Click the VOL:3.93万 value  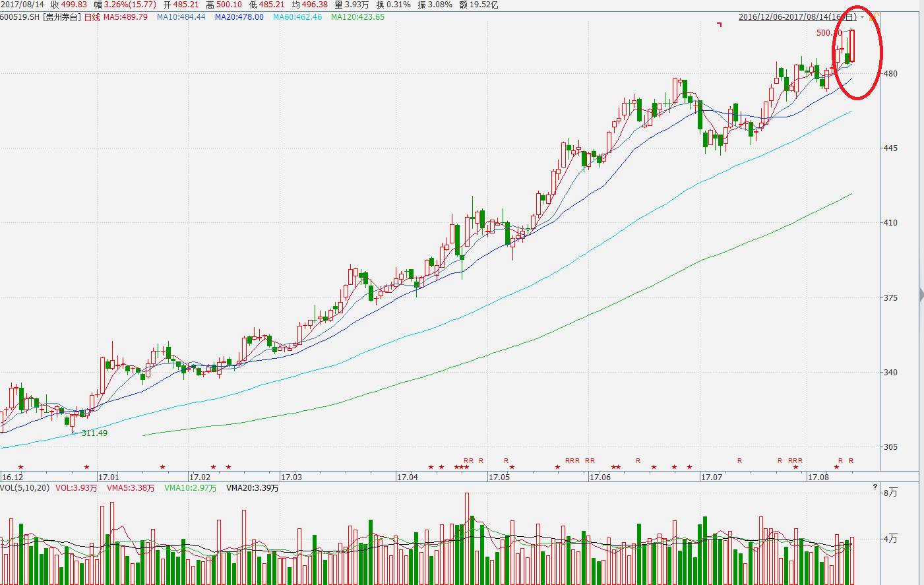(x=77, y=488)
